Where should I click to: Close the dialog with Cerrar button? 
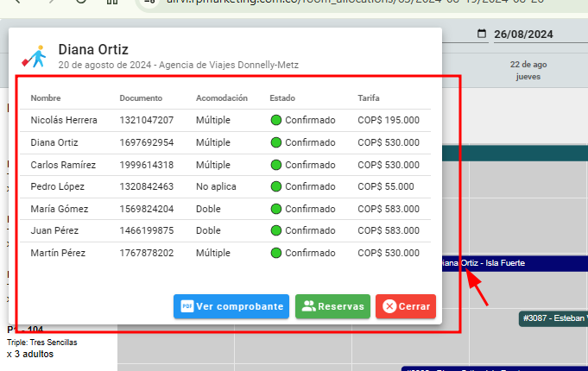(x=406, y=306)
